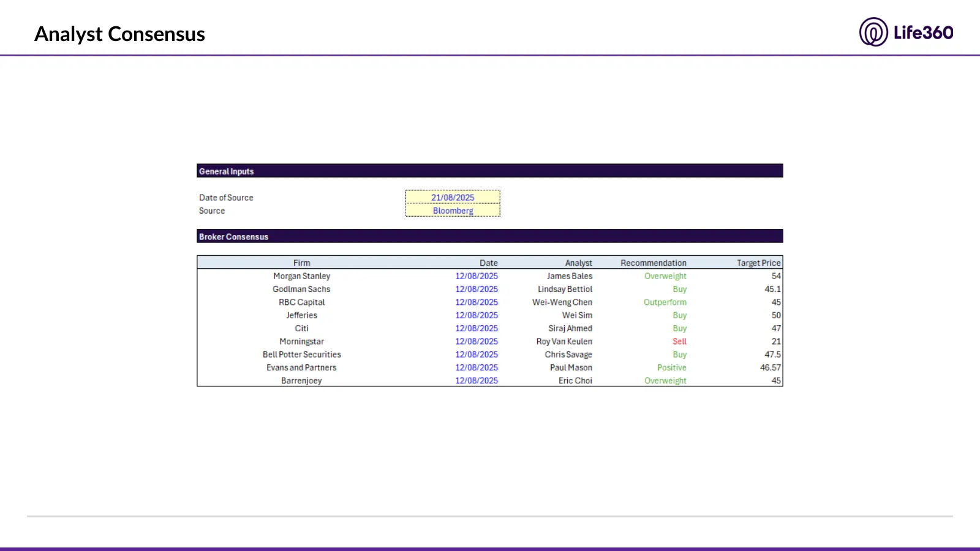The height and width of the screenshot is (551, 980).
Task: Click the Broker Consensus header bar
Action: pos(489,236)
